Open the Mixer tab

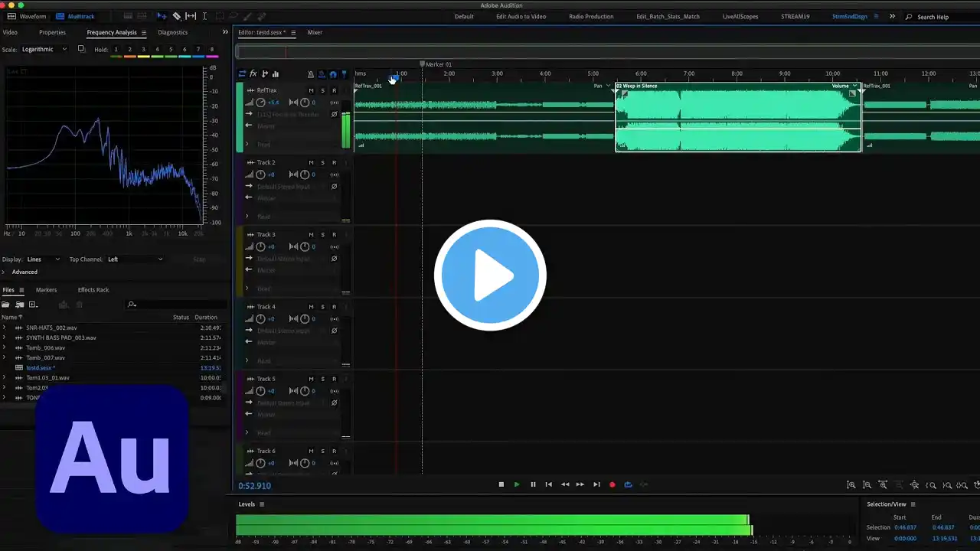pos(315,32)
